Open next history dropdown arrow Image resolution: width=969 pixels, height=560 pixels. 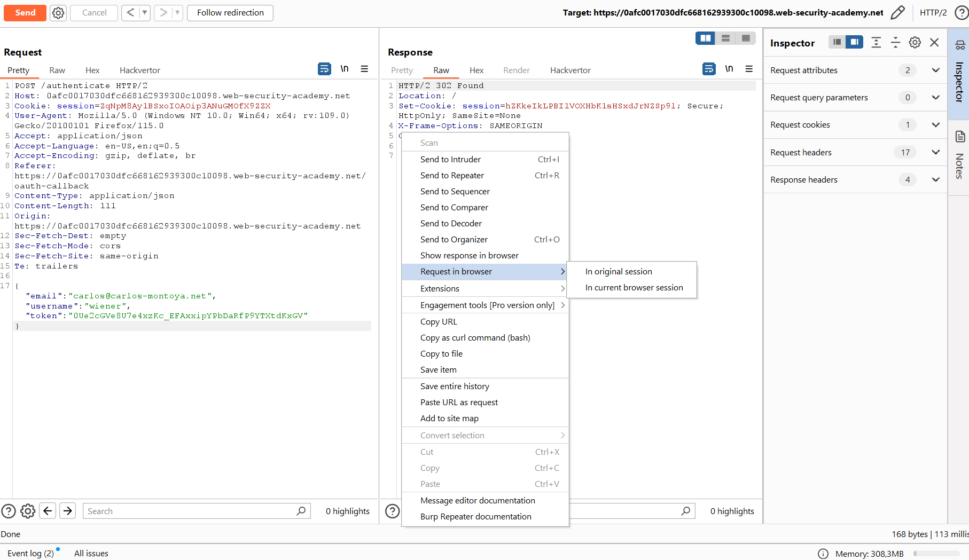tap(177, 13)
